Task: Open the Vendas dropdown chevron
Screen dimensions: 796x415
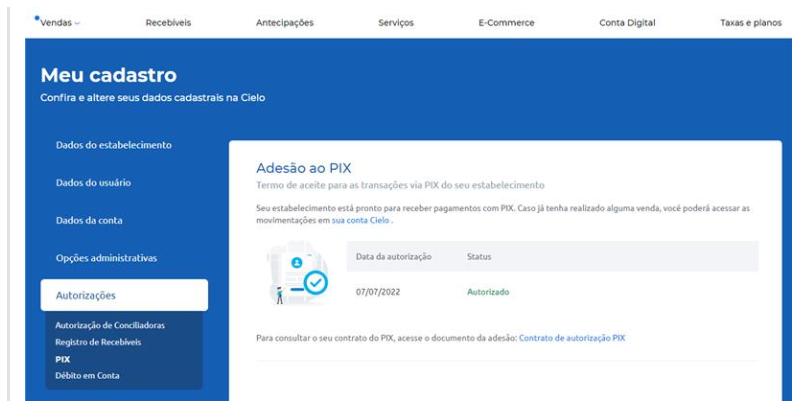Action: pyautogui.click(x=77, y=23)
